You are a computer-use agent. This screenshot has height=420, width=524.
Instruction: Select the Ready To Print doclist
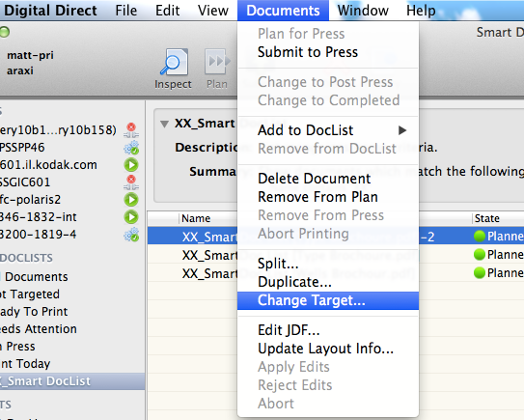pos(34,312)
